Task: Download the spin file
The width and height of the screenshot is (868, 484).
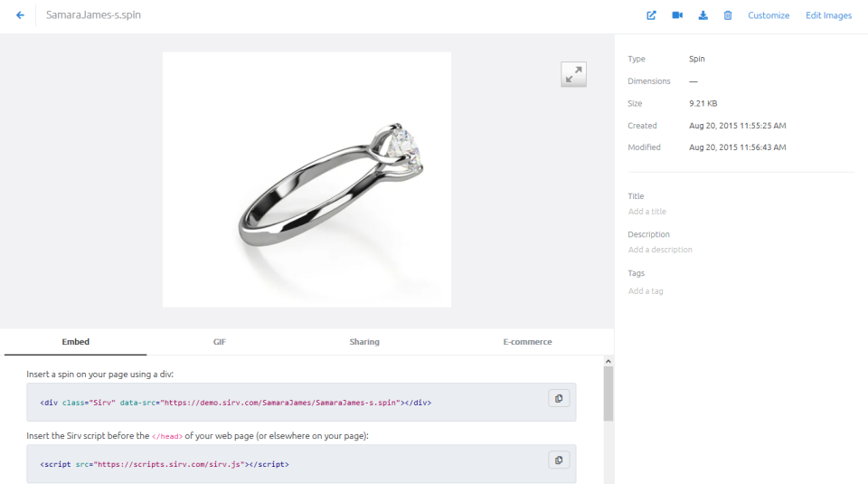Action: 703,15
